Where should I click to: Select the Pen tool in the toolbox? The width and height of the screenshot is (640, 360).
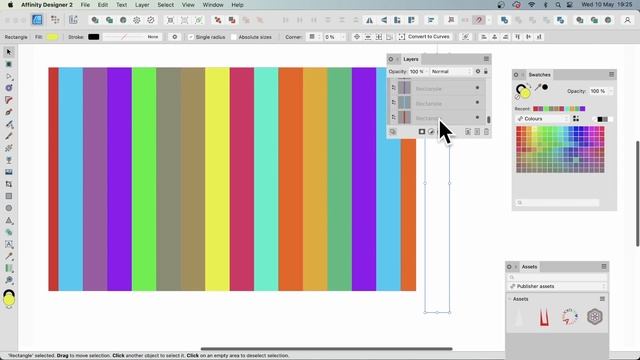[x=9, y=112]
